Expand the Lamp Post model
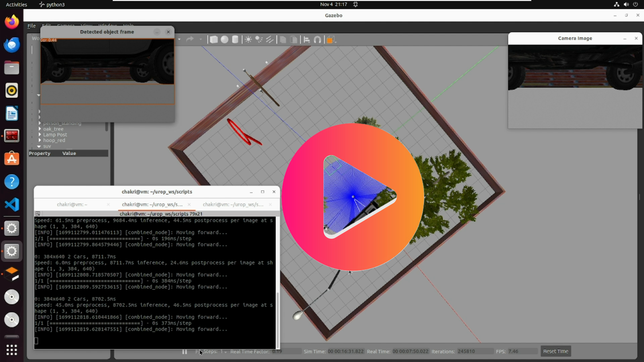Viewport: 644px width, 362px height. pyautogui.click(x=40, y=135)
